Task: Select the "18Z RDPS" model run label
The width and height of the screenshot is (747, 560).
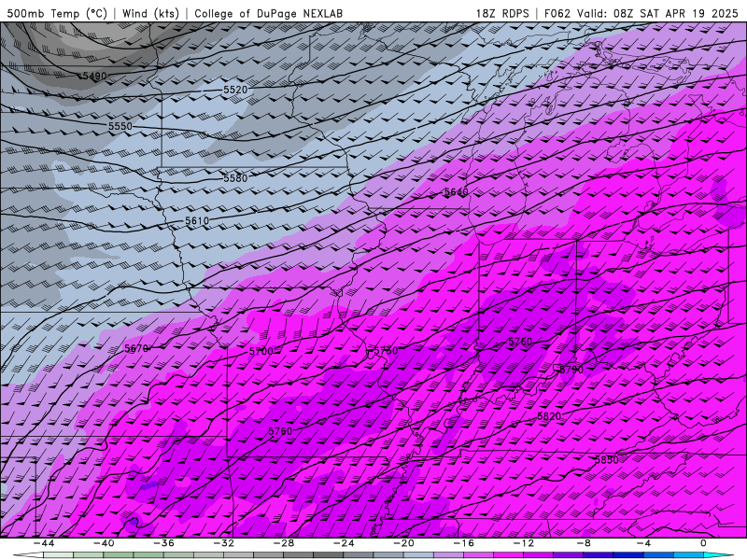Action: [502, 13]
